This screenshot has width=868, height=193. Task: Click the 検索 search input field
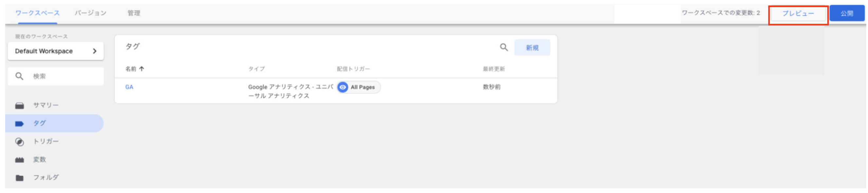pyautogui.click(x=64, y=76)
